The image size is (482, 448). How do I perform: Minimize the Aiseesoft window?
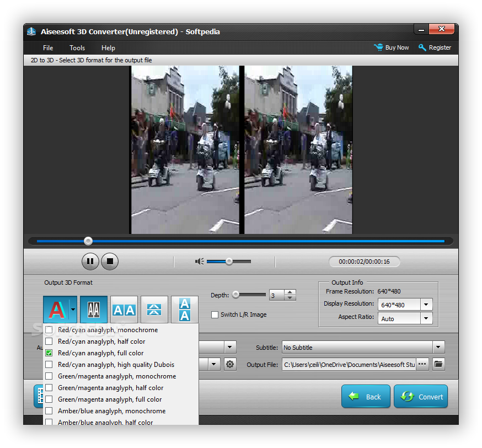click(421, 30)
